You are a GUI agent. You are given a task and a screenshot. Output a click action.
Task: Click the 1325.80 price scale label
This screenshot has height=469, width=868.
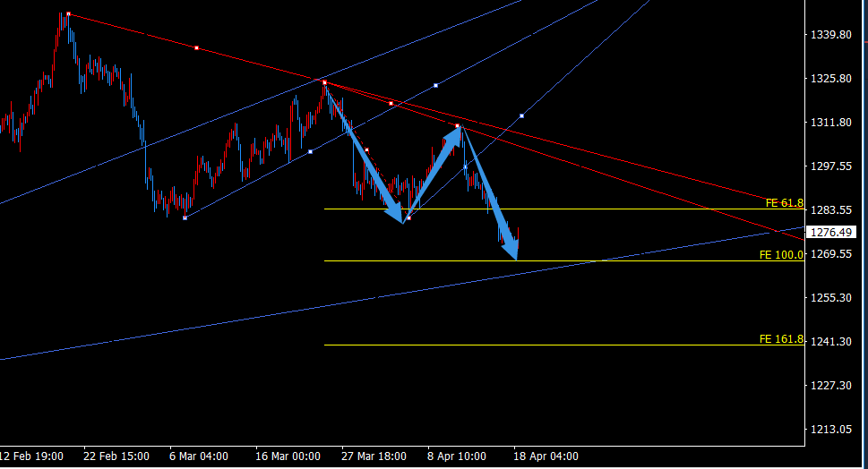831,79
